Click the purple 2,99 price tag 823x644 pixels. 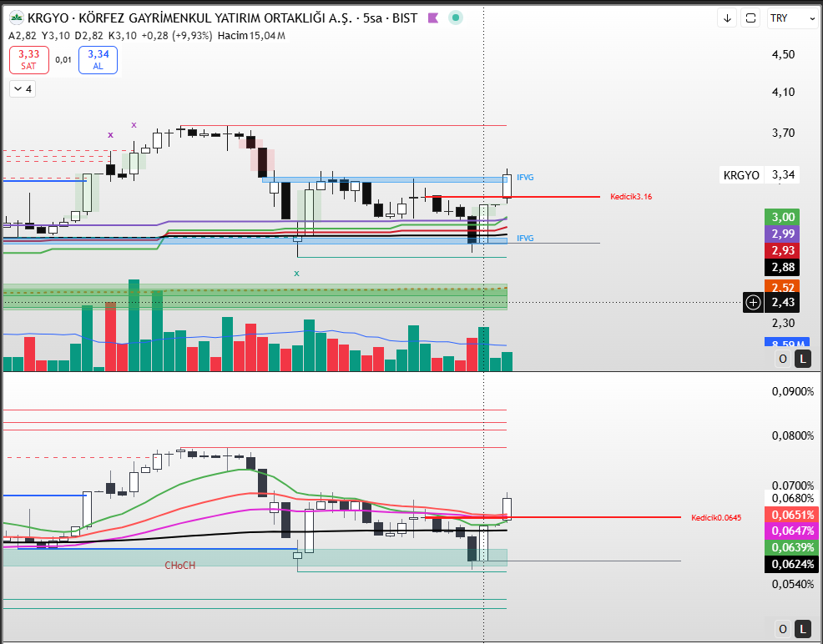tap(782, 234)
